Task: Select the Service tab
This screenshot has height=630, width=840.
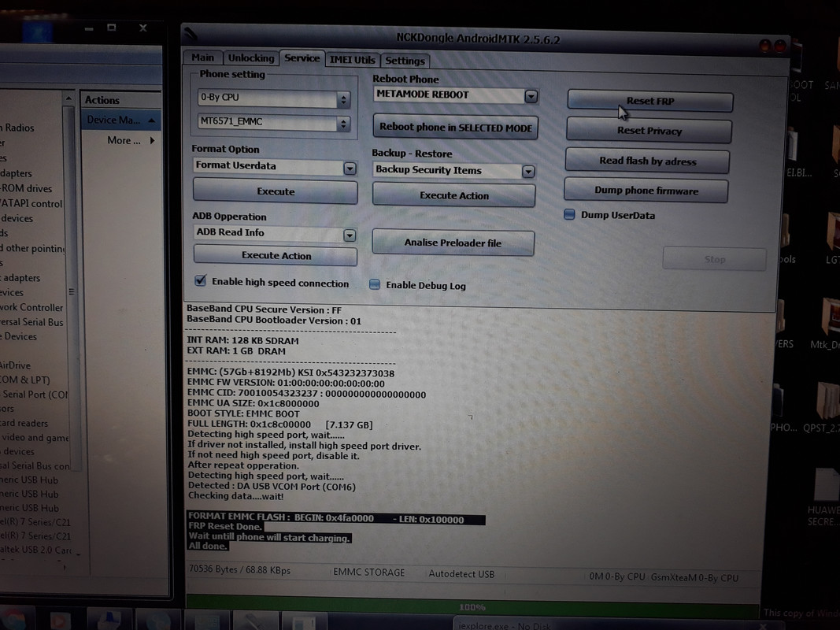Action: tap(302, 57)
